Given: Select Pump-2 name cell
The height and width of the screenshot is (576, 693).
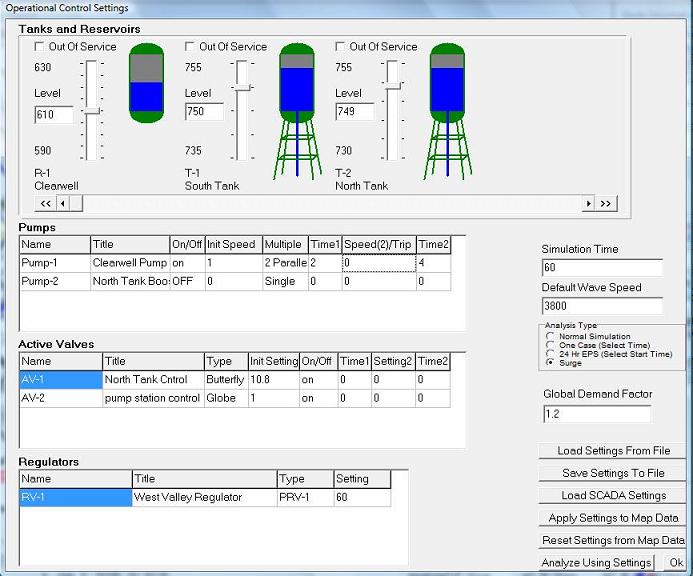Looking at the screenshot, I should coord(55,282).
